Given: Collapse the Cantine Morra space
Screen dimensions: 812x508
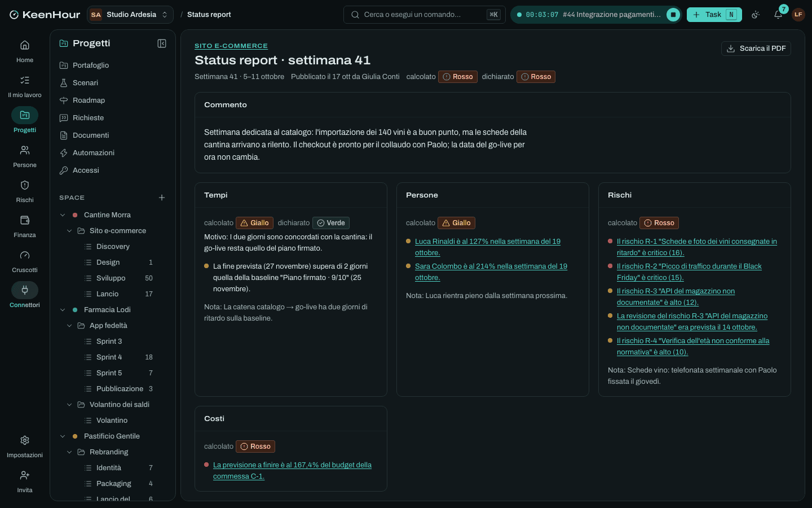Looking at the screenshot, I should pyautogui.click(x=63, y=215).
